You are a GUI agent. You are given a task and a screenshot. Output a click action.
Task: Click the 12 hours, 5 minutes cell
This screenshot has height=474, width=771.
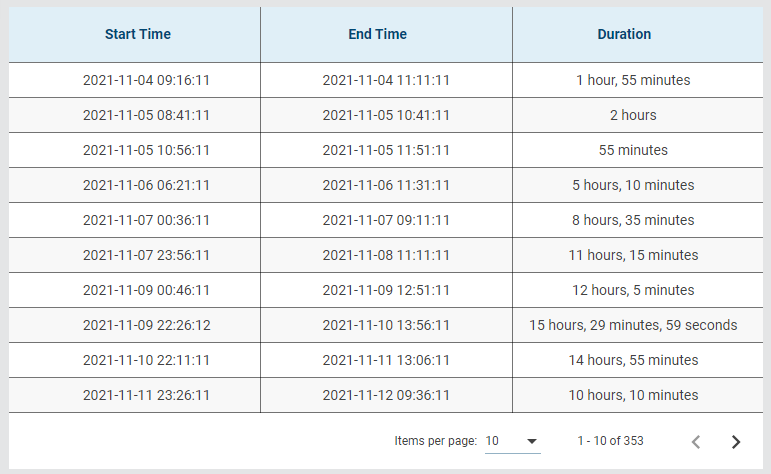(x=633, y=290)
